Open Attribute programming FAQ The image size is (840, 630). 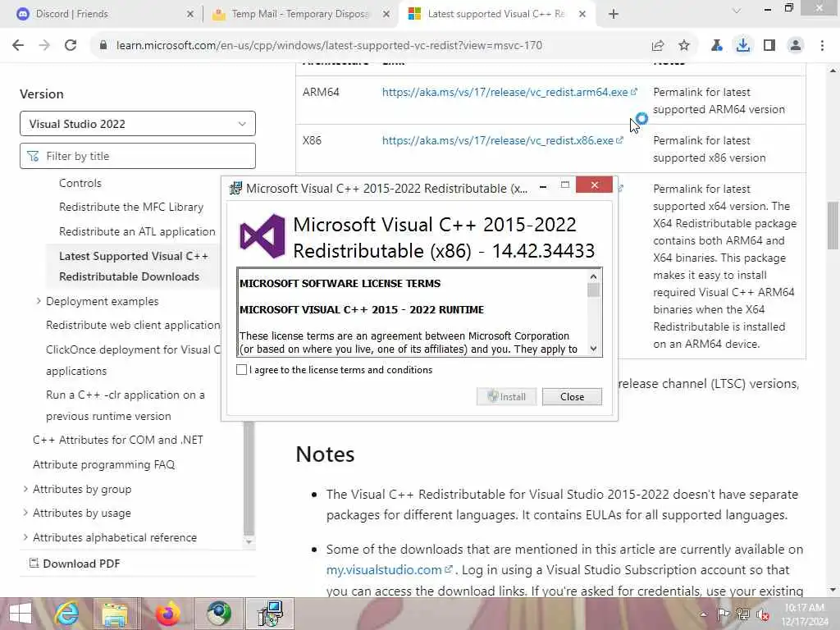click(x=104, y=464)
